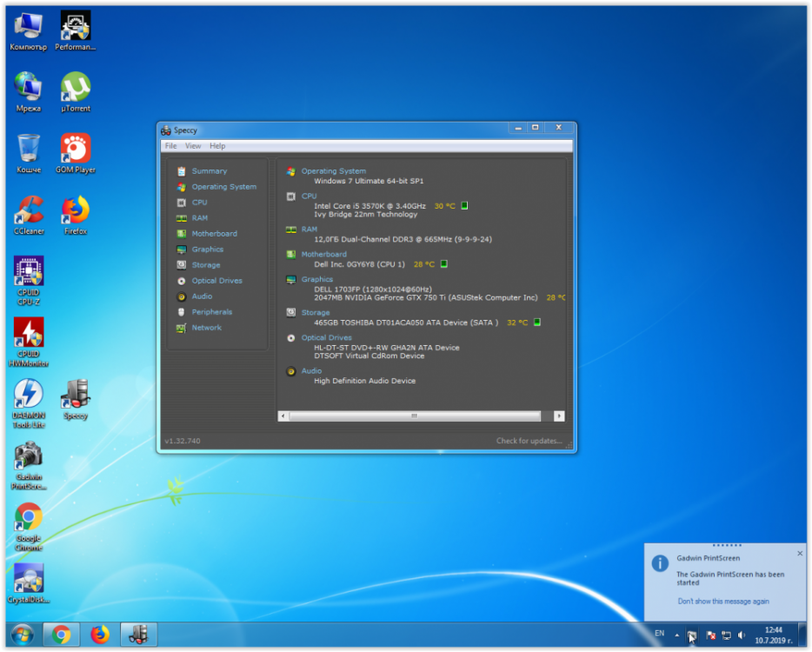Click Chrome in the taskbar

61,635
